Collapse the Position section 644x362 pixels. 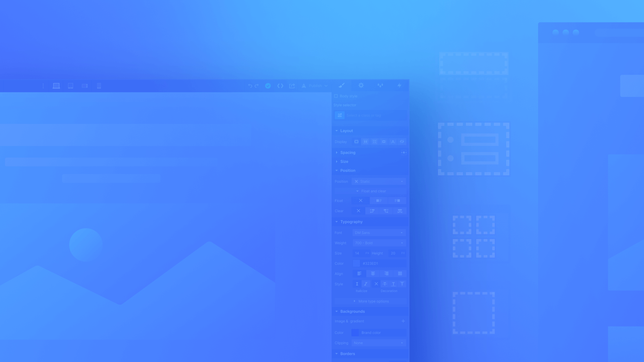coord(337,170)
